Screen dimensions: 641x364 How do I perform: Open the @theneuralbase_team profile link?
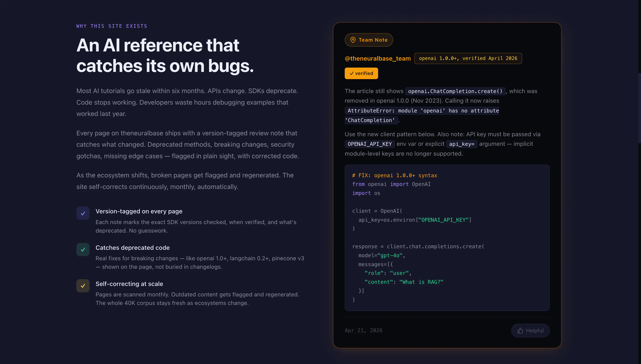377,58
